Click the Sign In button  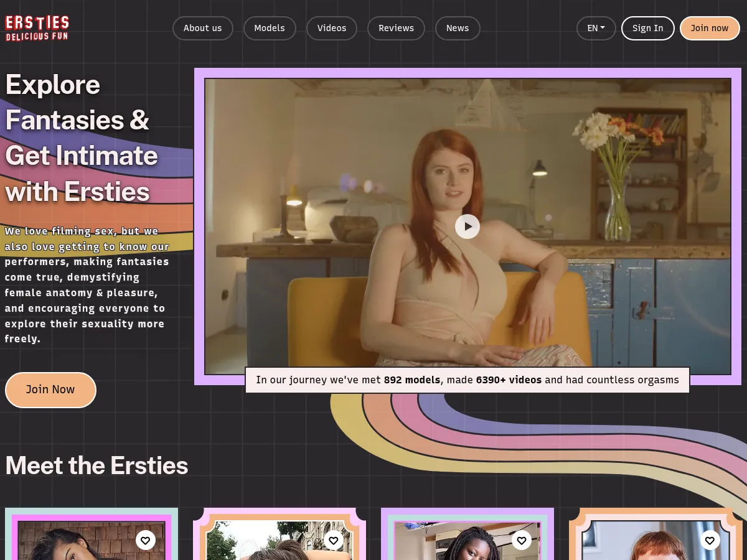pos(648,28)
